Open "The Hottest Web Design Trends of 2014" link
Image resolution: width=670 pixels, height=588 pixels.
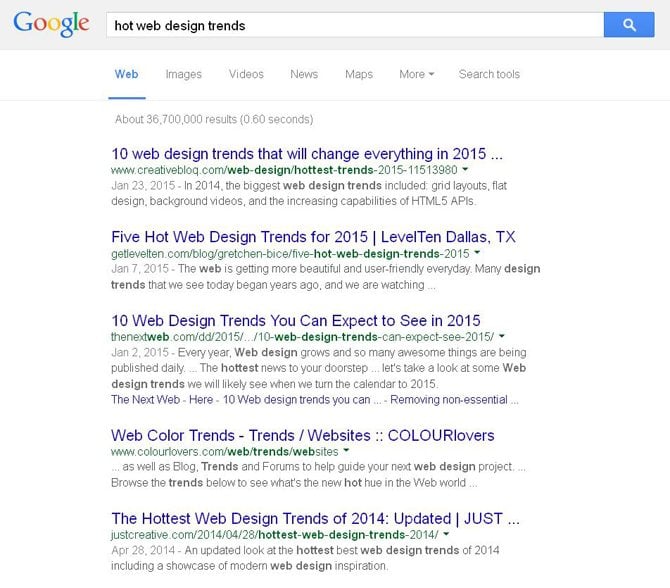point(315,518)
